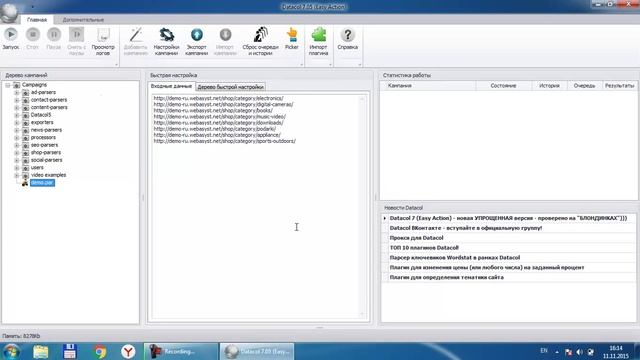Expand the contact-parsers folder
Image resolution: width=640 pixels, height=360 pixels.
click(16, 100)
